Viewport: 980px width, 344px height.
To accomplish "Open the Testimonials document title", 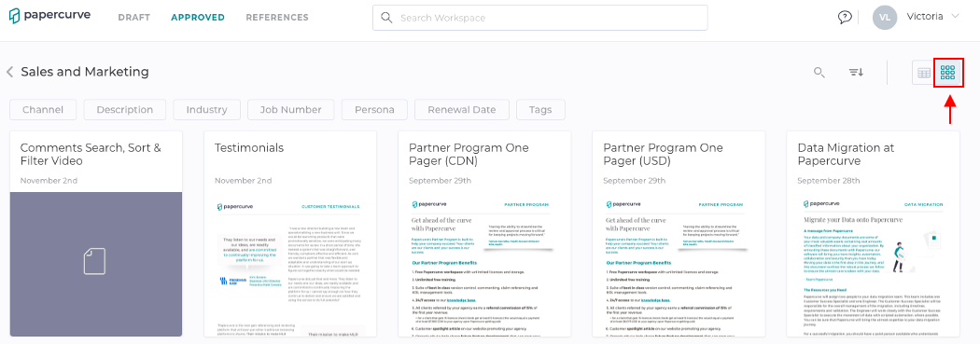I will click(249, 148).
